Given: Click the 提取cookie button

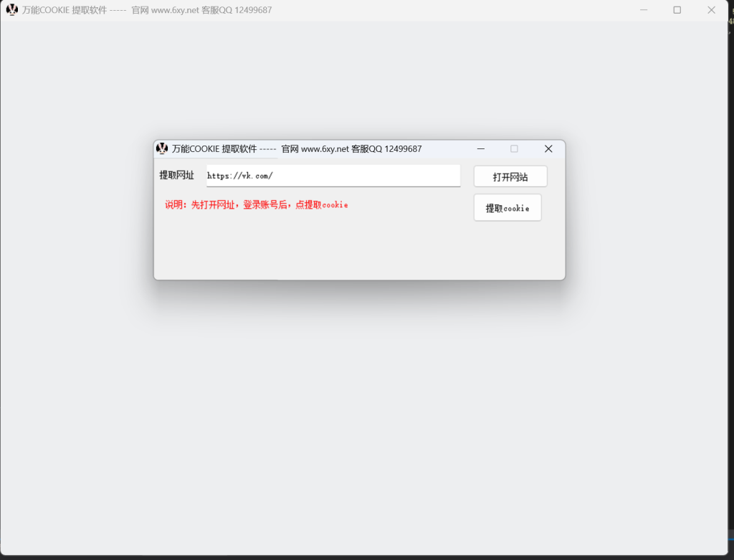Looking at the screenshot, I should pos(507,207).
